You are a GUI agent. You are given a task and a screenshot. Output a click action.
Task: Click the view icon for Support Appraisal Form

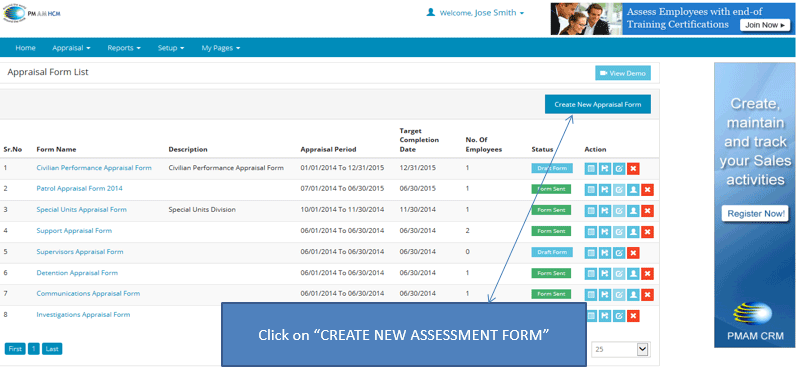[x=591, y=232]
